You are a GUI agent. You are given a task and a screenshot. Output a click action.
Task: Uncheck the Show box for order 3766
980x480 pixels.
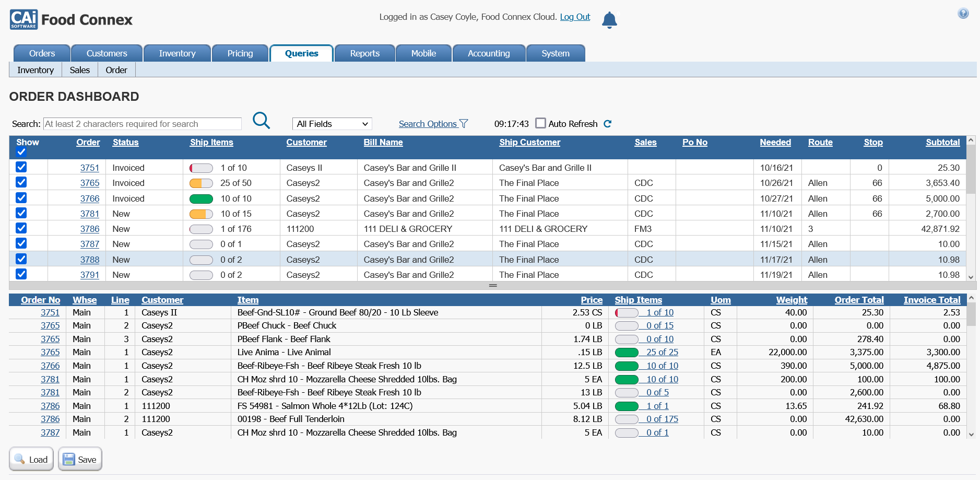[x=21, y=198]
